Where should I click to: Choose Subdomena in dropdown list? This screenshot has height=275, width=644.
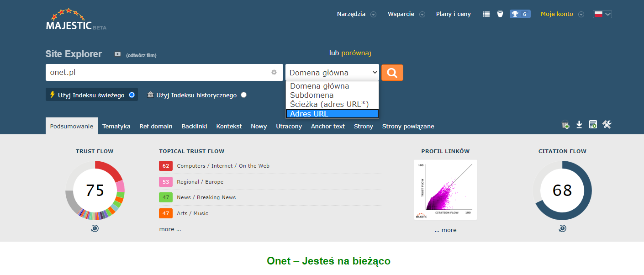click(x=332, y=95)
